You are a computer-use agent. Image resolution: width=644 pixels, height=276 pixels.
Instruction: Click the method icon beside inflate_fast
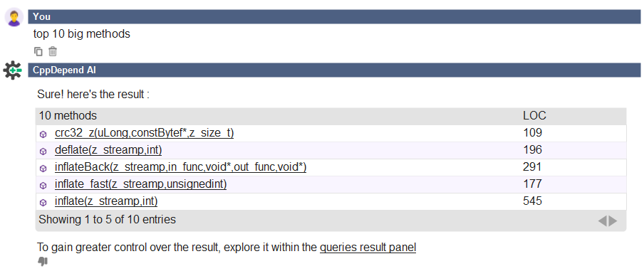pyautogui.click(x=43, y=186)
